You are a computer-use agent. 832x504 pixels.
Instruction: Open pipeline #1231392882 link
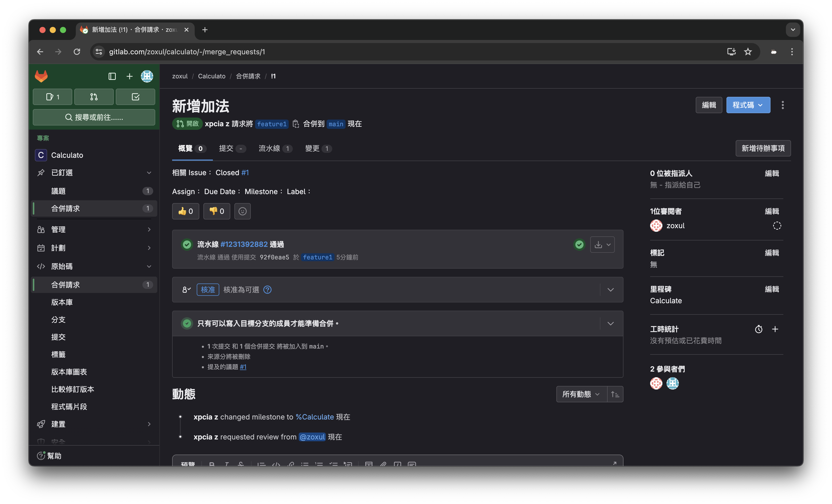pos(244,244)
